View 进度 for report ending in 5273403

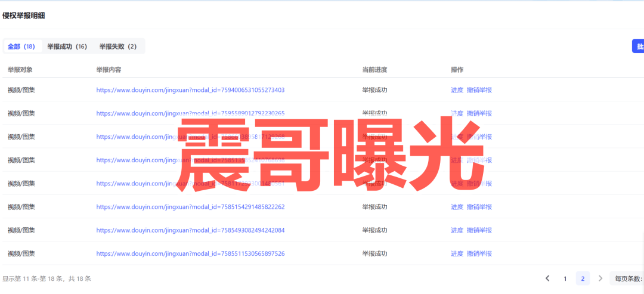[x=457, y=90]
